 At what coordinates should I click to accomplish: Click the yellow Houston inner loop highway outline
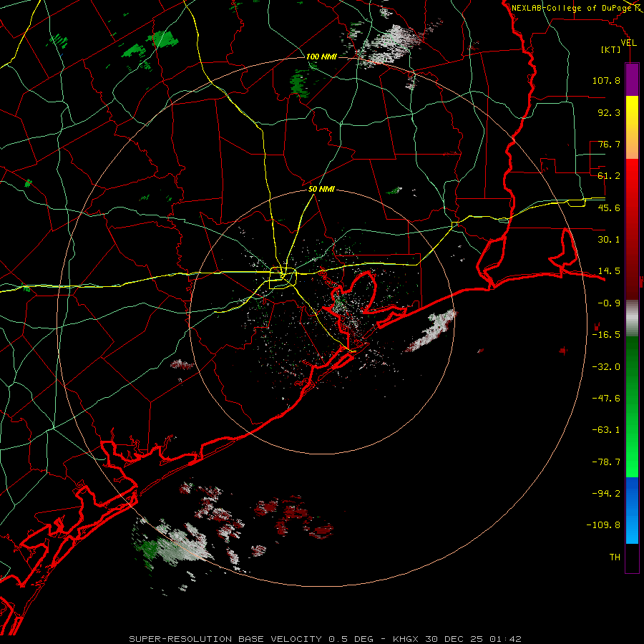[x=283, y=278]
